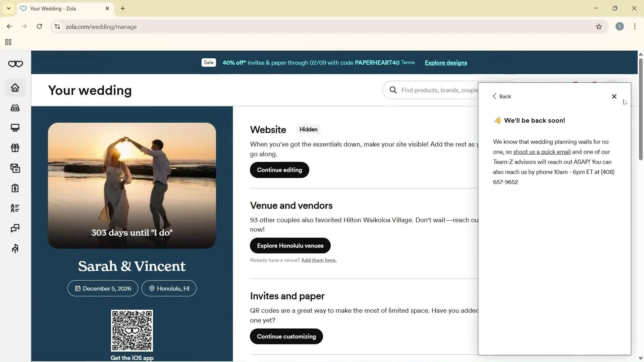Click inside the Find products search field
The width and height of the screenshot is (644, 362).
click(x=439, y=90)
